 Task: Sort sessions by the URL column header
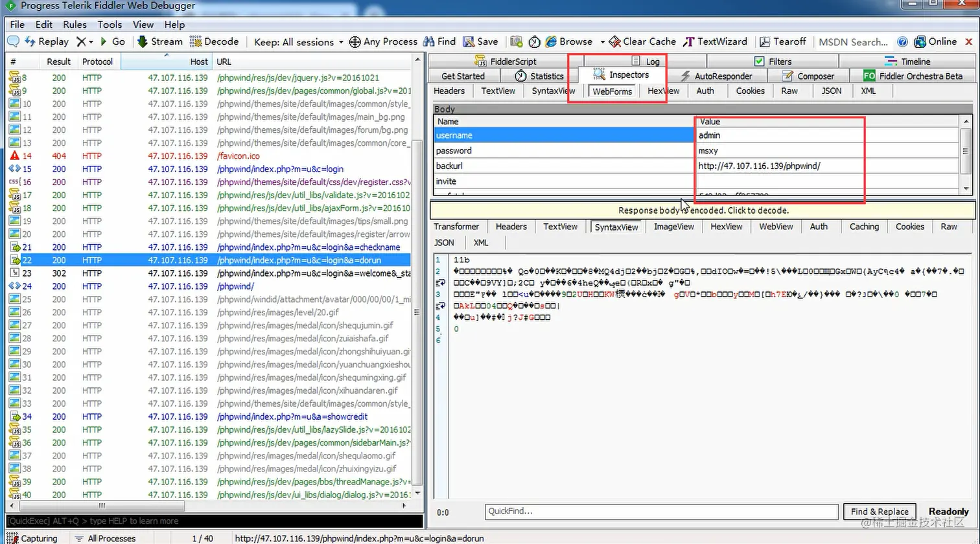[x=313, y=62]
